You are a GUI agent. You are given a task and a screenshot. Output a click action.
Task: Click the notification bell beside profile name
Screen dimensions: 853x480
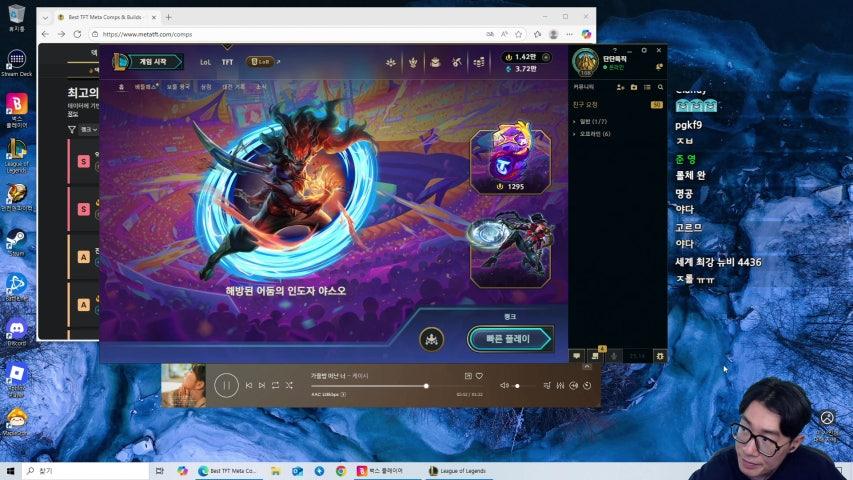[x=659, y=66]
